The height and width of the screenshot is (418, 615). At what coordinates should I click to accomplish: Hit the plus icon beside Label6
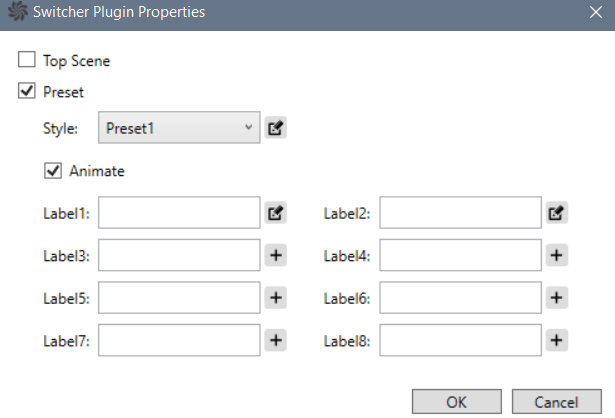(558, 298)
